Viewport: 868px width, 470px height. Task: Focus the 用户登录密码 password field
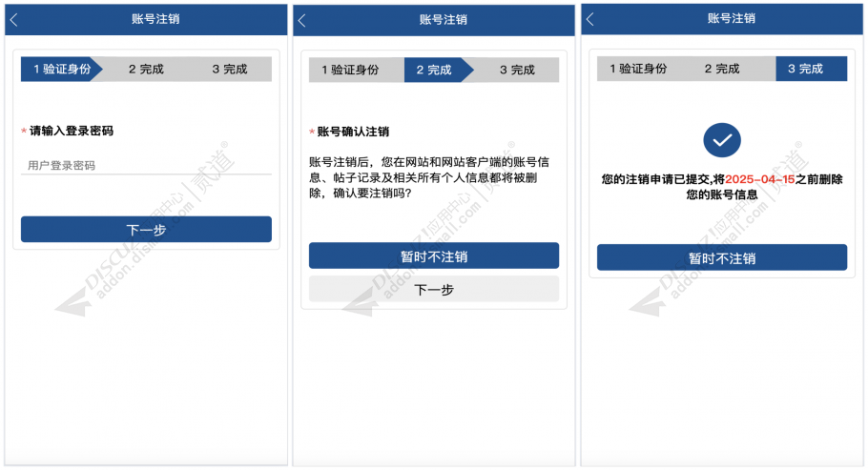tap(146, 165)
